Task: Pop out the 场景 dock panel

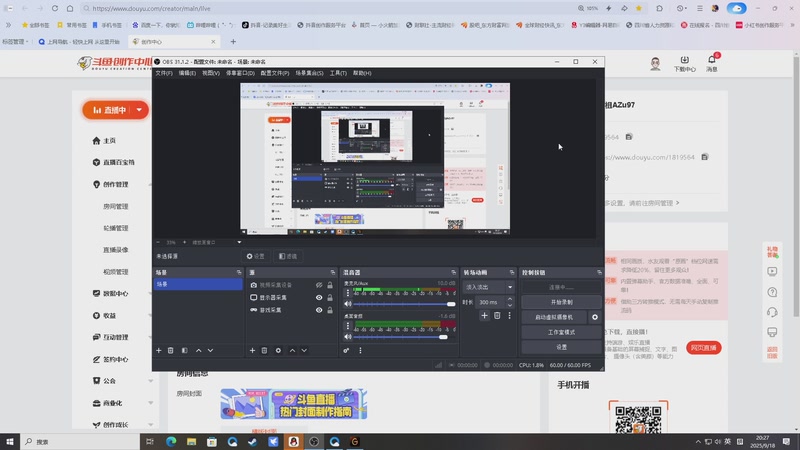Action: click(239, 272)
